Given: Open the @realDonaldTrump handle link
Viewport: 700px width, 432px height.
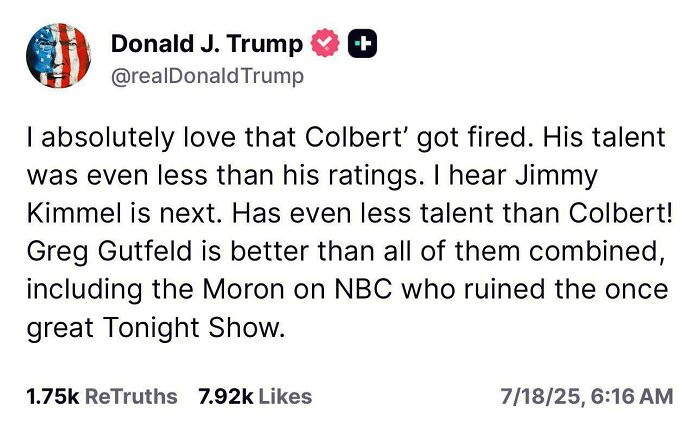Looking at the screenshot, I should coord(206,75).
